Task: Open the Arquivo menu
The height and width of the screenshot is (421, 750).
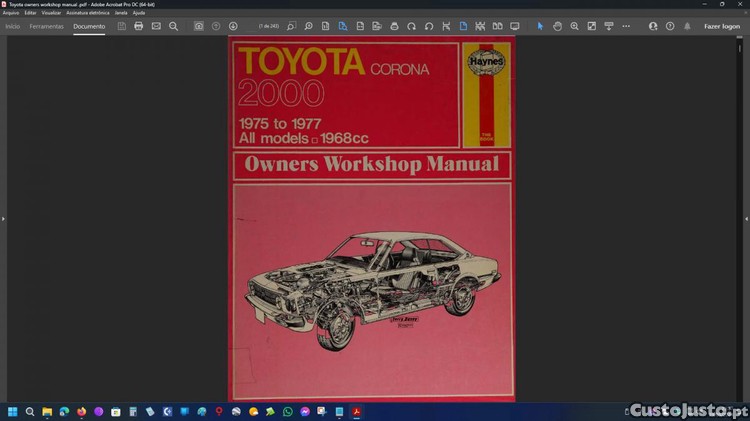Action: pos(11,13)
